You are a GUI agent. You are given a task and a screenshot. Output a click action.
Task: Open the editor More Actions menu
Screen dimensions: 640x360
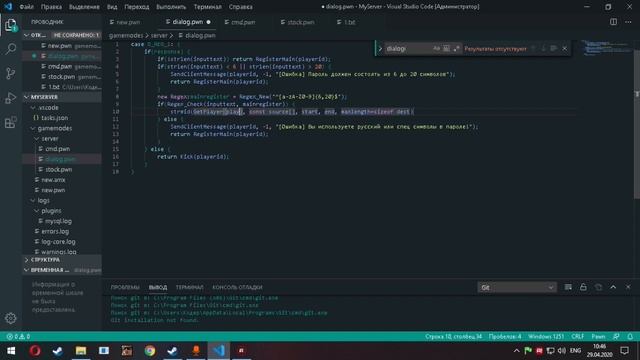coord(628,22)
